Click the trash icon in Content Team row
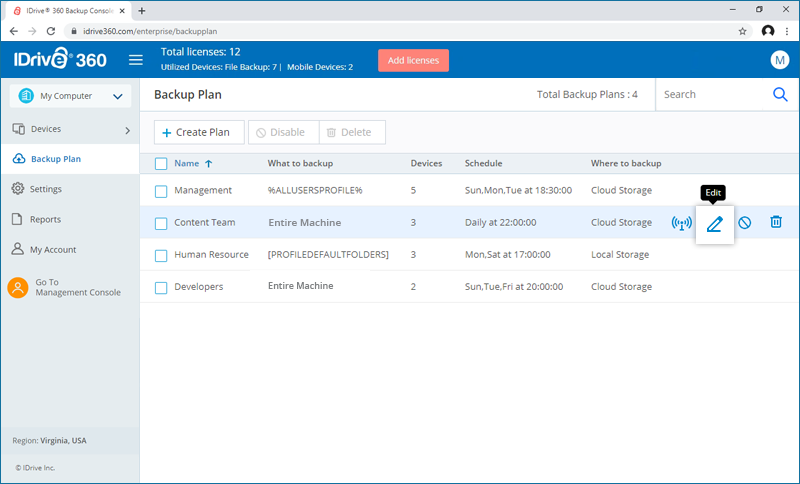This screenshot has height=484, width=800. 776,222
